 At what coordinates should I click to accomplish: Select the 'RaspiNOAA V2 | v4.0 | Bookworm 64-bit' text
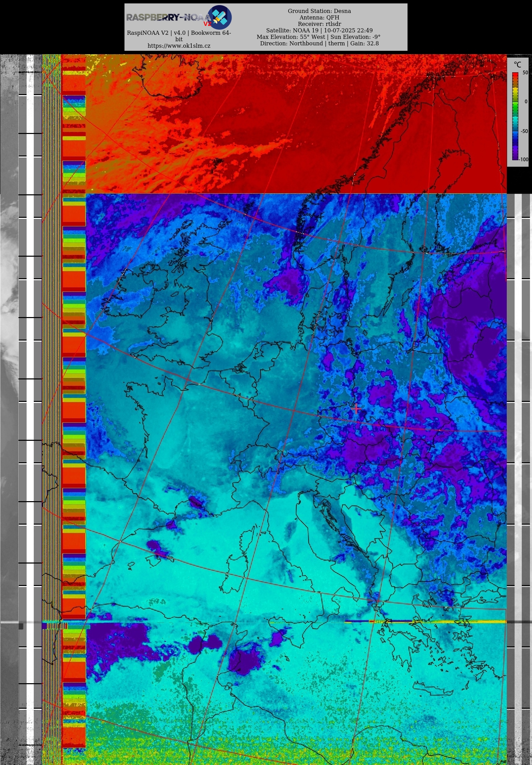tap(179, 36)
